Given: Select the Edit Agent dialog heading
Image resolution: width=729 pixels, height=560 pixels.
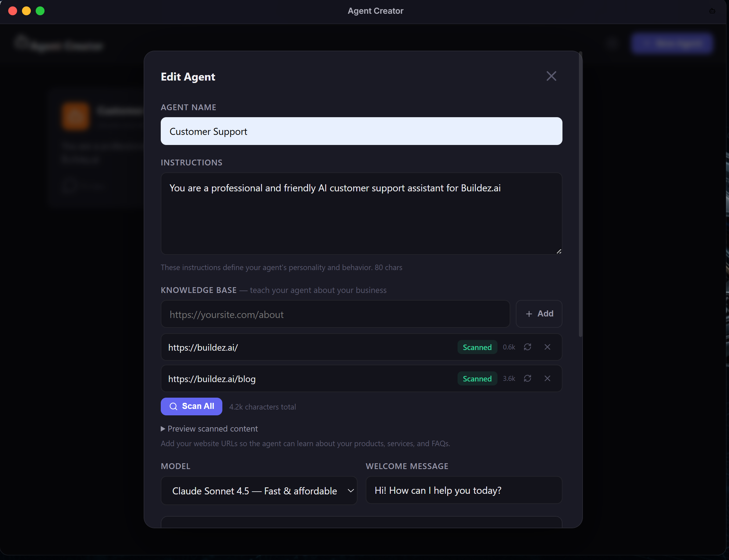Looking at the screenshot, I should click(188, 76).
